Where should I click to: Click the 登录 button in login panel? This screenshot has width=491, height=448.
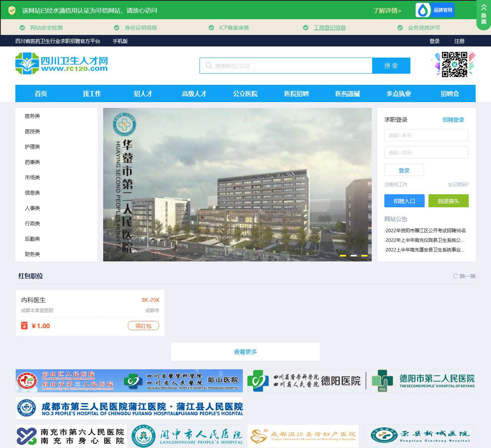click(404, 170)
